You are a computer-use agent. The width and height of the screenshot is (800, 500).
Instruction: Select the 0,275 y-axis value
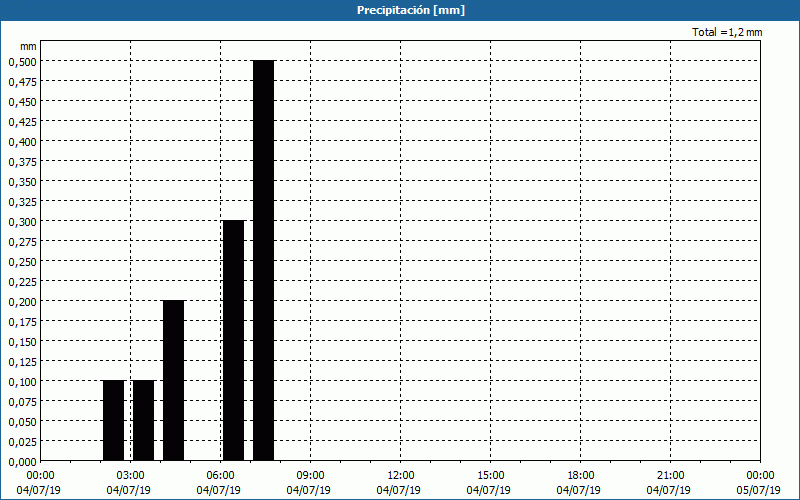tap(22, 241)
